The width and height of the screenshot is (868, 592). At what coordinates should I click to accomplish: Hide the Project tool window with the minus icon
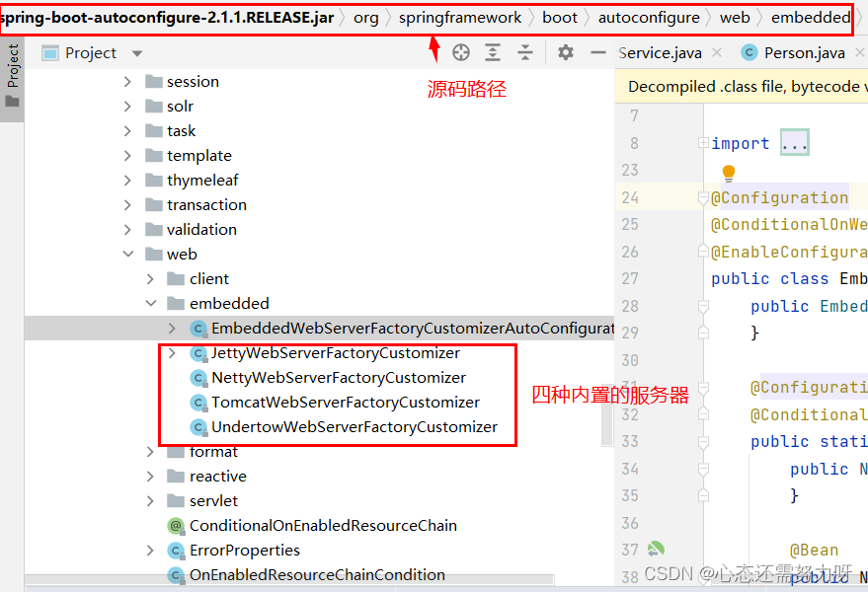pyautogui.click(x=597, y=52)
